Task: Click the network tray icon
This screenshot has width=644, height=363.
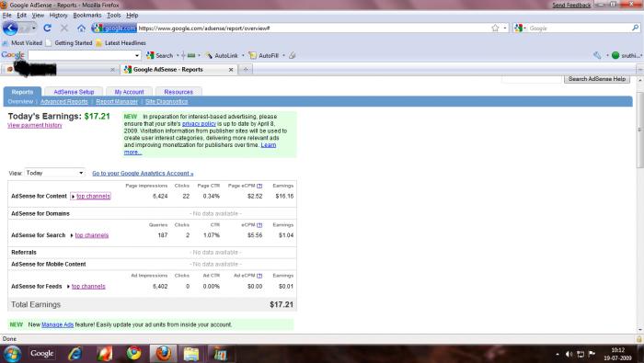Action: click(581, 354)
